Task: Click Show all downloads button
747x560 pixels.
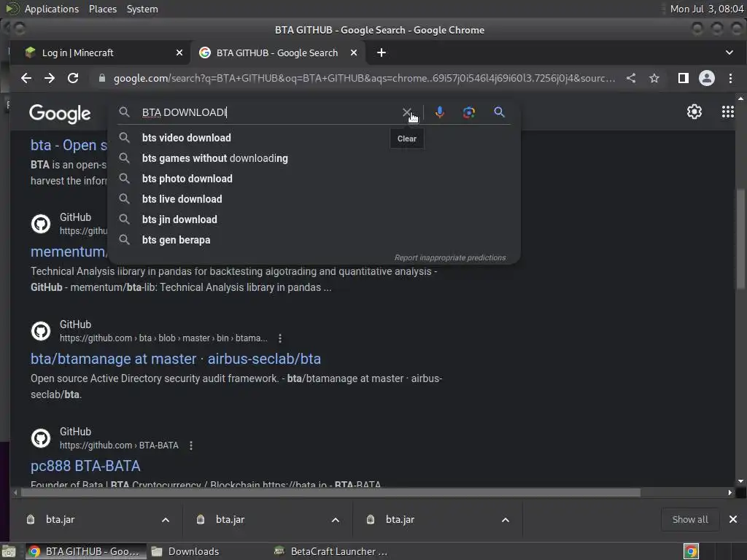Action: coord(689,519)
